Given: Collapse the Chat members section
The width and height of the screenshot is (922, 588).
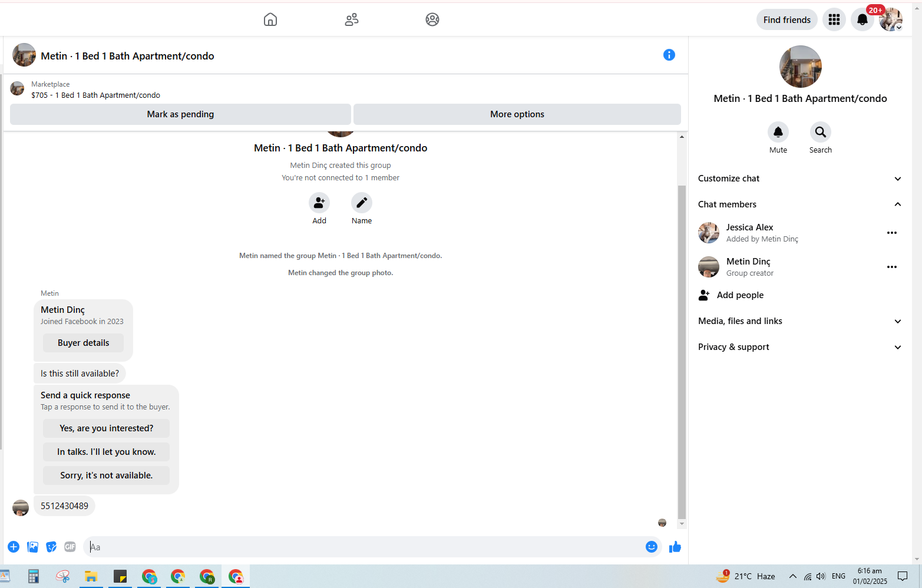Looking at the screenshot, I should [799, 204].
